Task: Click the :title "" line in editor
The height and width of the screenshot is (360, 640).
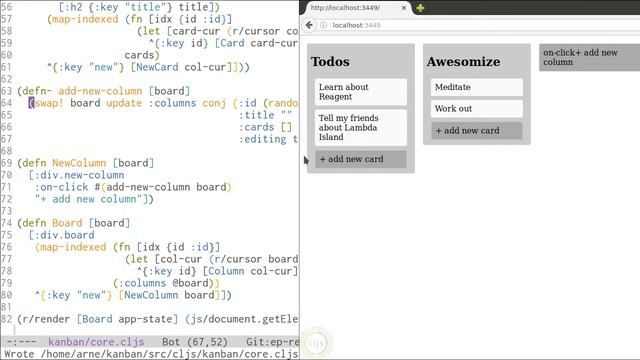Action: pyautogui.click(x=265, y=115)
